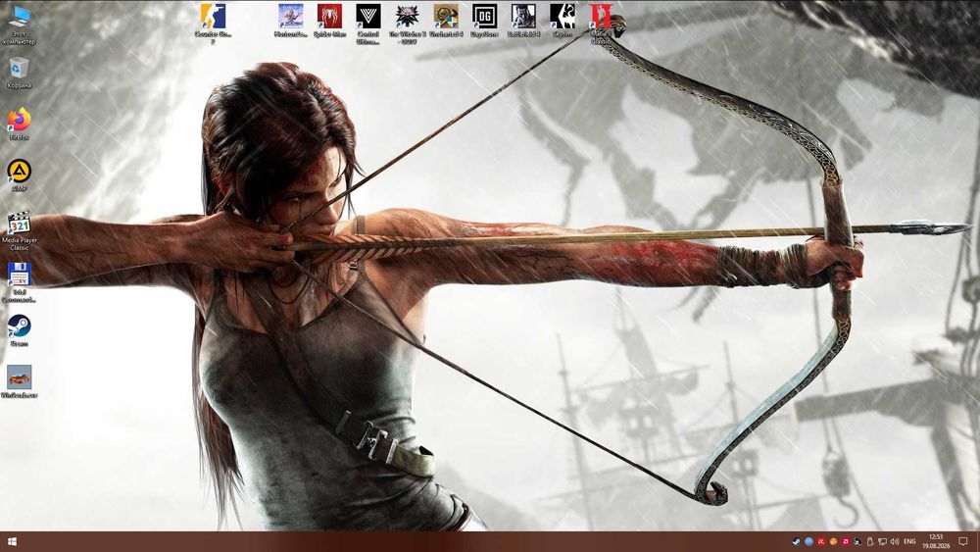The width and height of the screenshot is (980, 552).
Task: Click the safely remove hardware USB icon
Action: 869,541
